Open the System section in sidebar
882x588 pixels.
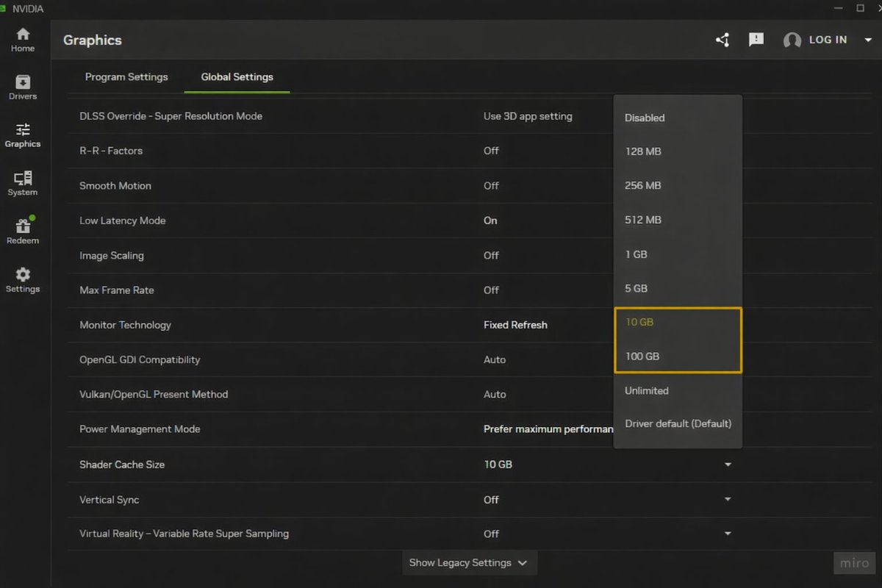point(23,184)
